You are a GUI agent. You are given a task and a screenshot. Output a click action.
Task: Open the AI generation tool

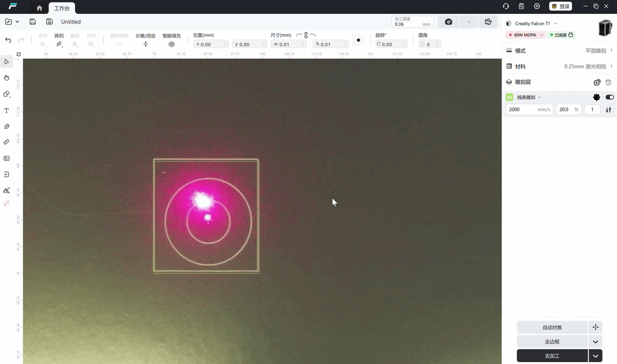tap(7, 191)
